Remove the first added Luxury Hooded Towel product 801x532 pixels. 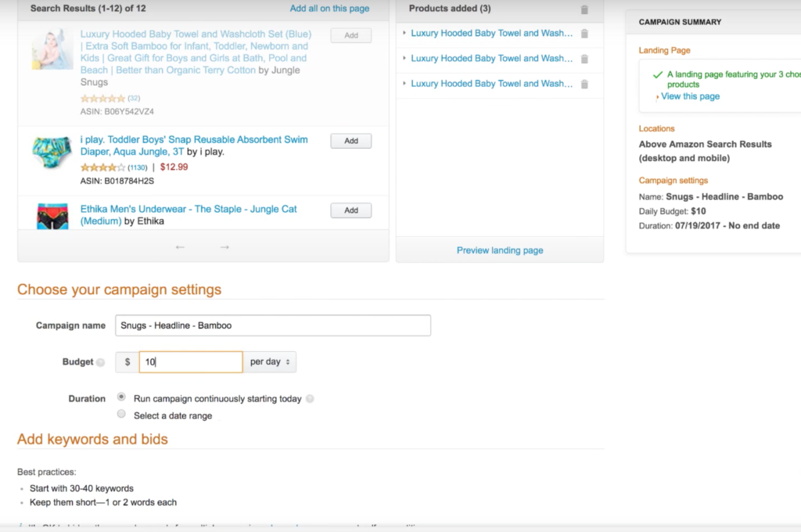tap(584, 34)
